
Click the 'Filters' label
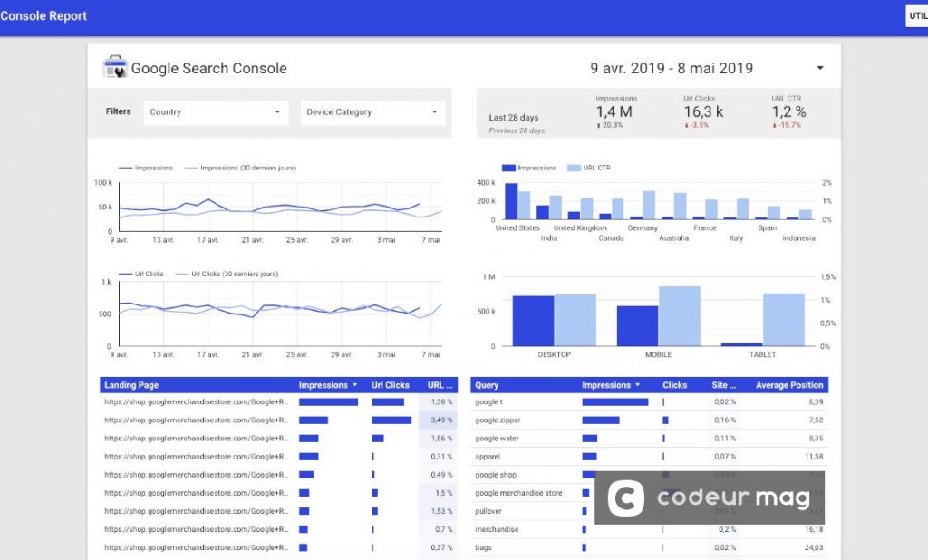[x=119, y=111]
